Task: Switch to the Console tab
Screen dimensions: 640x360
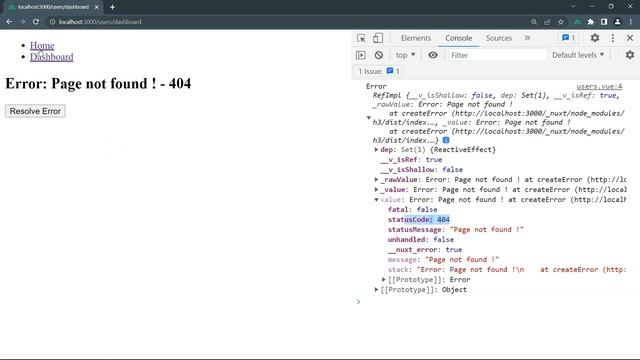Action: point(458,38)
